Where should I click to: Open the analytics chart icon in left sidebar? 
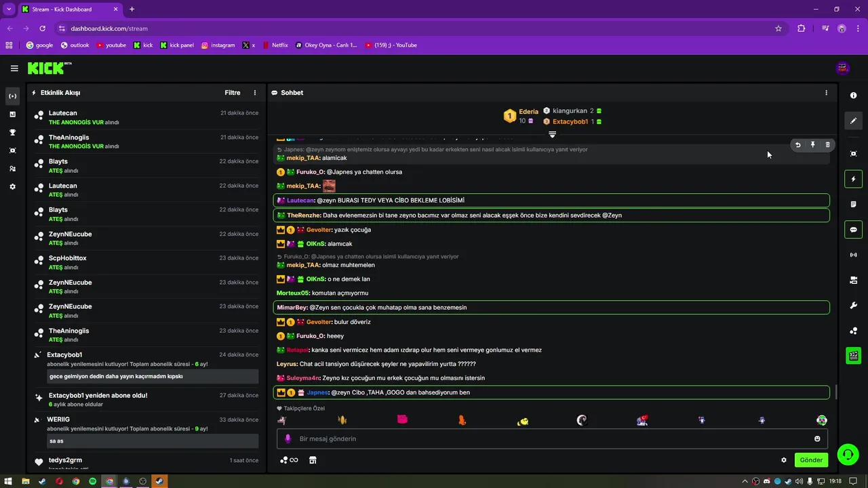click(x=12, y=114)
